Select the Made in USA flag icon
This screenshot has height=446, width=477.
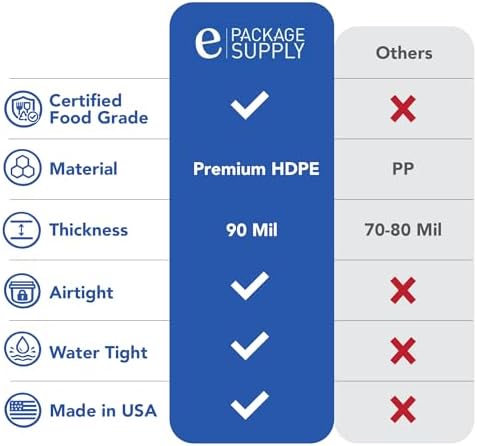pos(23,410)
